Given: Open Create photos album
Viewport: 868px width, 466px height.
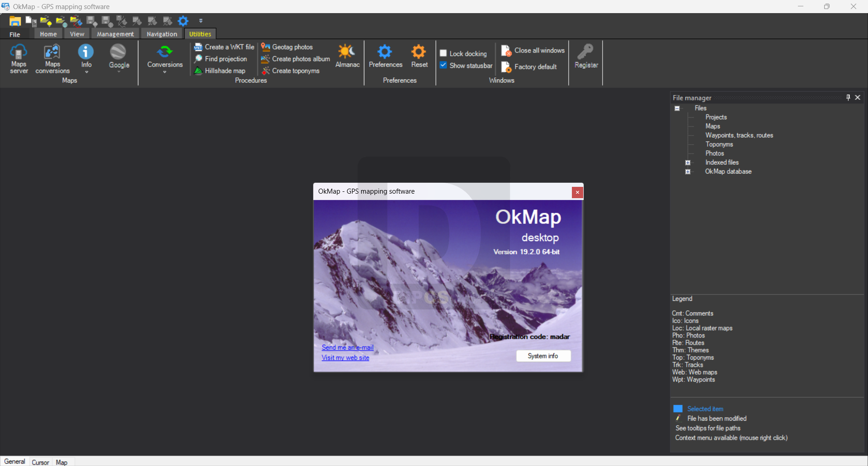Looking at the screenshot, I should point(296,59).
